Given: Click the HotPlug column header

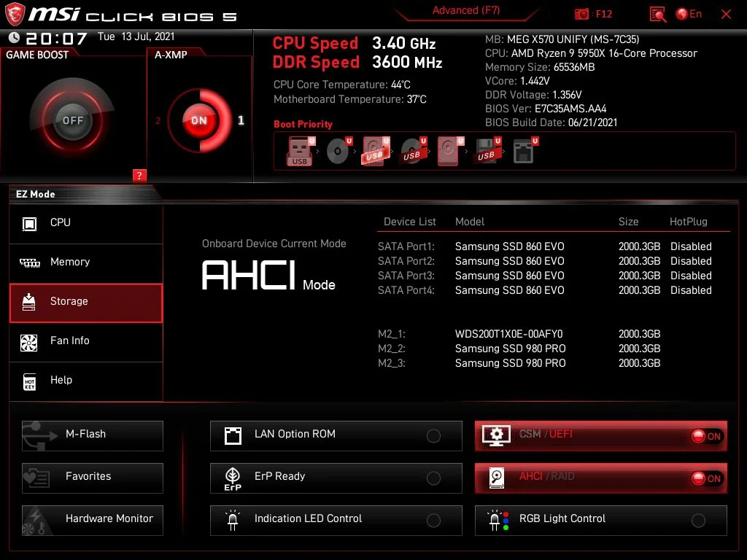Looking at the screenshot, I should tap(689, 222).
